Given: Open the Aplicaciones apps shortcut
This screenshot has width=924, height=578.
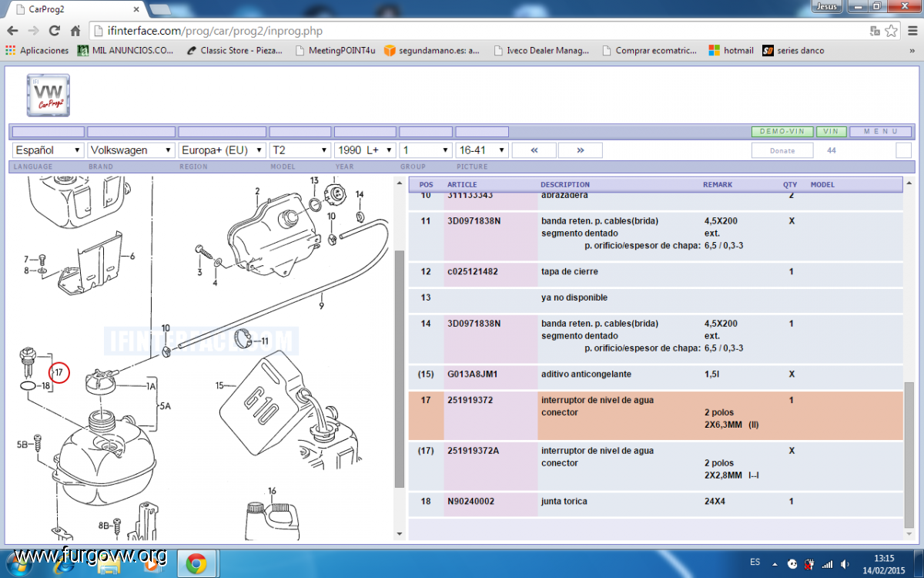Looking at the screenshot, I should [x=37, y=51].
